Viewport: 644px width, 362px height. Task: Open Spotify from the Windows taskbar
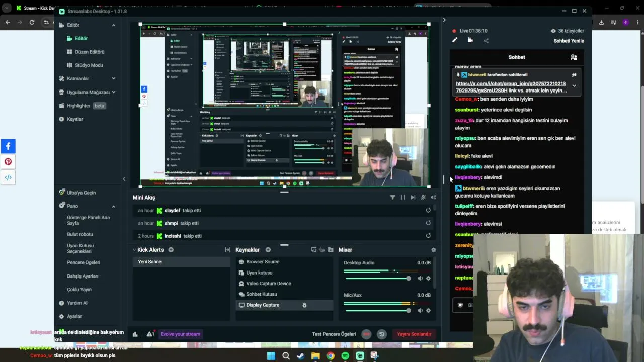click(345, 356)
